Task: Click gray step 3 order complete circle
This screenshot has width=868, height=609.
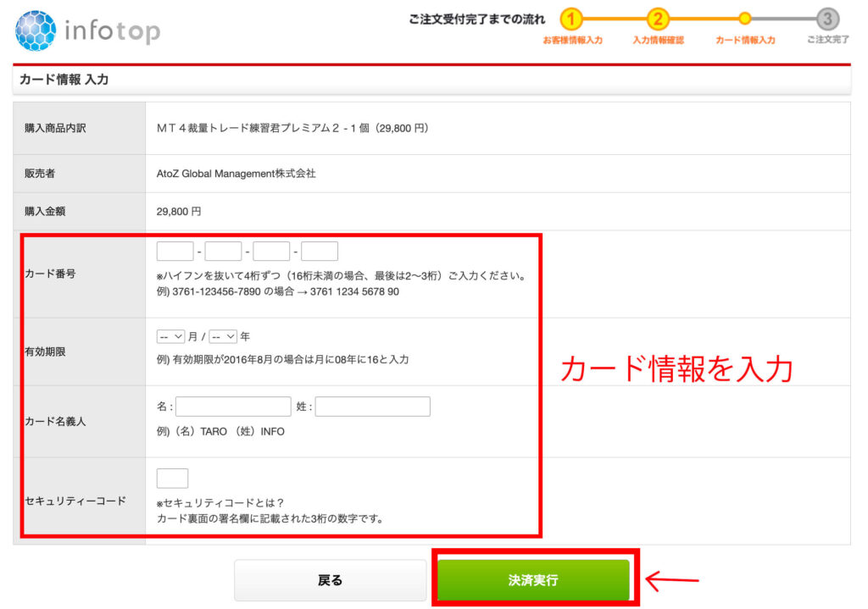Action: coord(828,19)
